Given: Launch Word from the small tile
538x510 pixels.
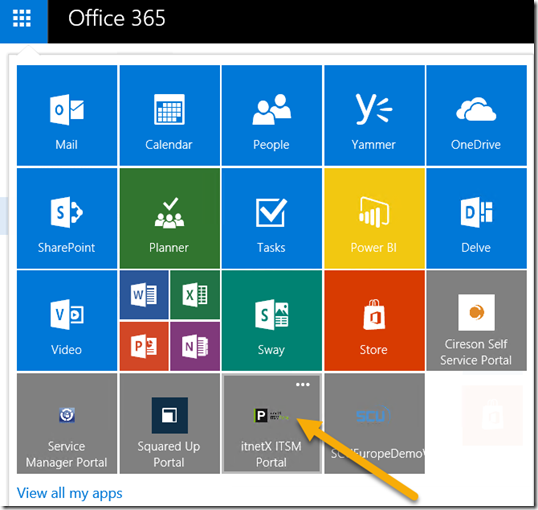Looking at the screenshot, I should [x=144, y=295].
